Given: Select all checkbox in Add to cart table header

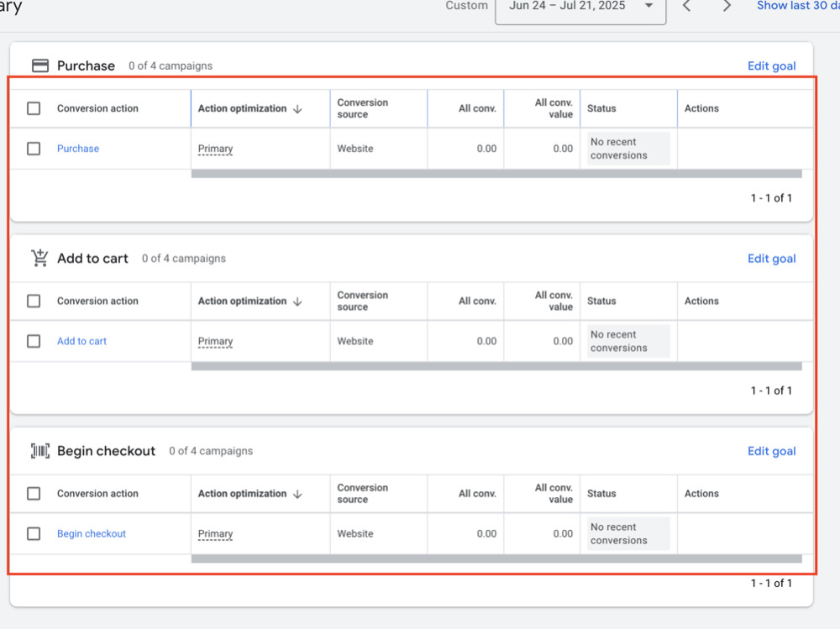Looking at the screenshot, I should [34, 301].
